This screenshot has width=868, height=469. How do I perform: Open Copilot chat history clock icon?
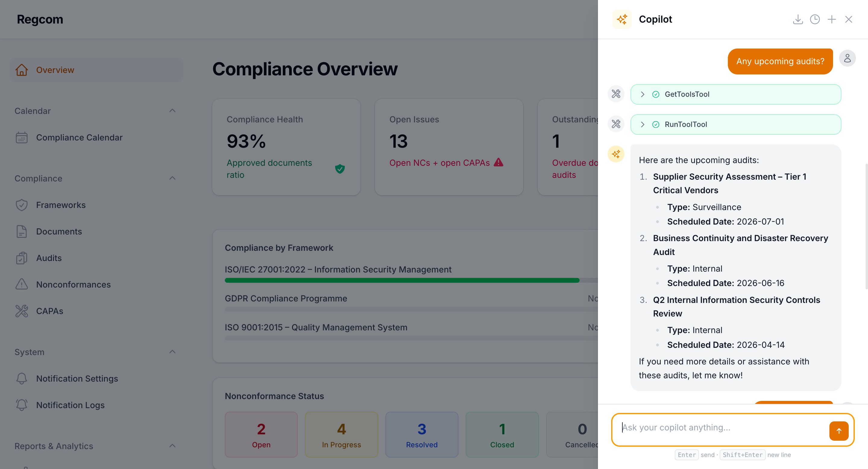tap(815, 20)
